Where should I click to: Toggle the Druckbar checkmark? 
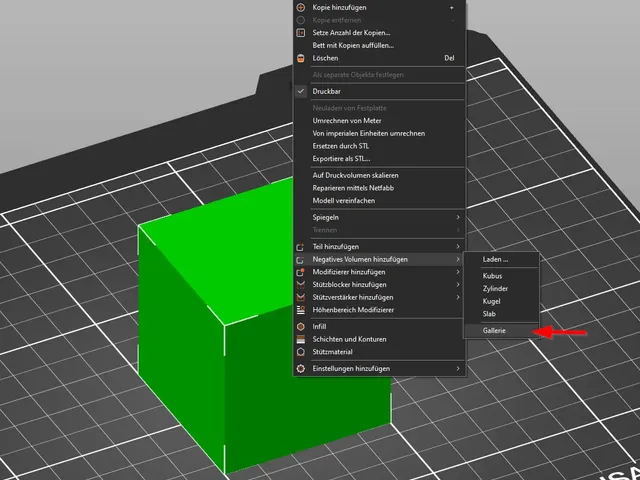(301, 91)
